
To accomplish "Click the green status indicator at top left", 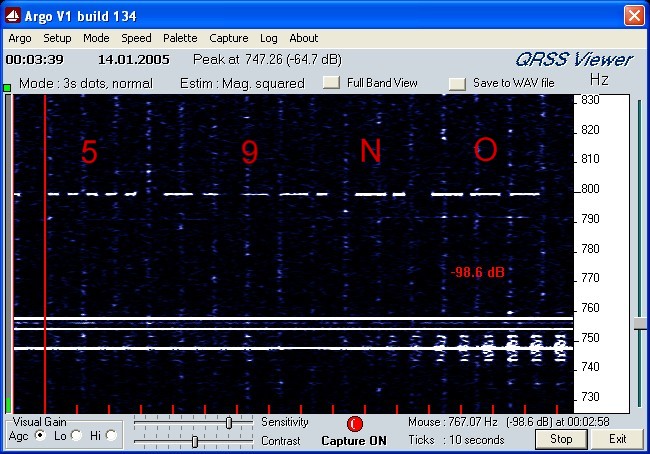I will click(7, 89).
